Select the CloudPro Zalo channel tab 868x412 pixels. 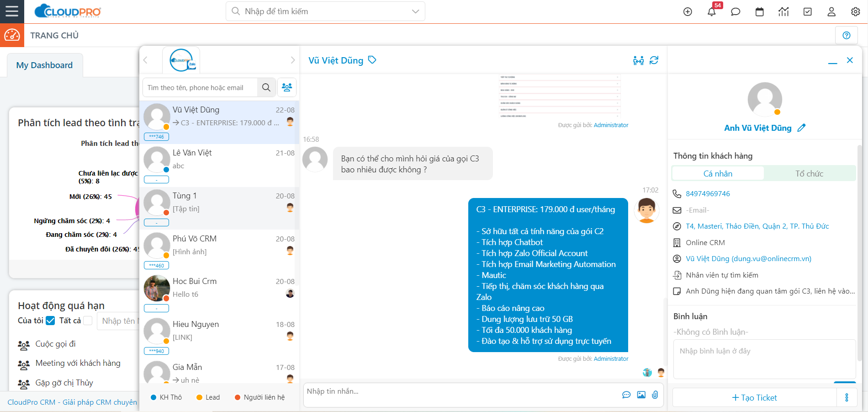[x=181, y=60]
